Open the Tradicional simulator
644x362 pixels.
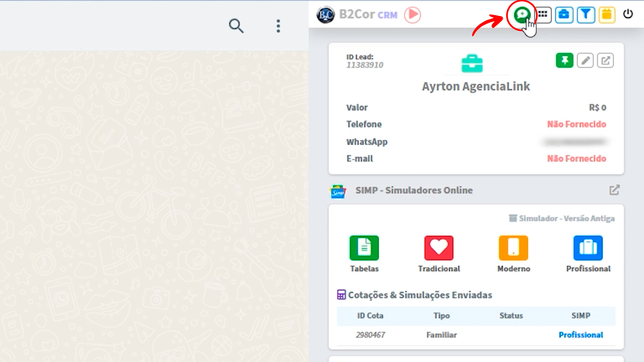439,248
